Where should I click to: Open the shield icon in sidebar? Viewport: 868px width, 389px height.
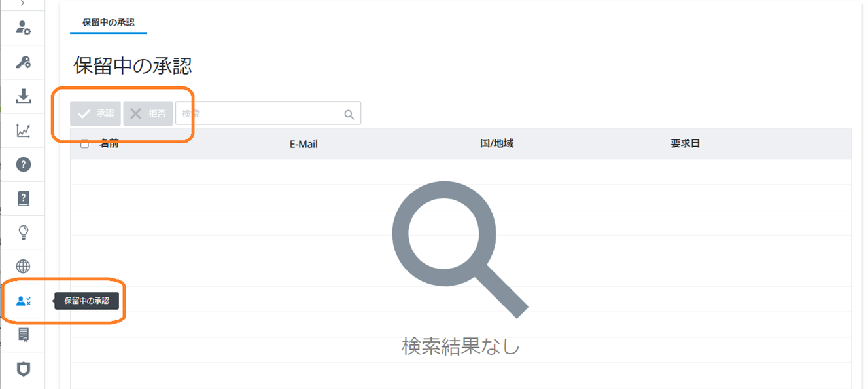[23, 369]
